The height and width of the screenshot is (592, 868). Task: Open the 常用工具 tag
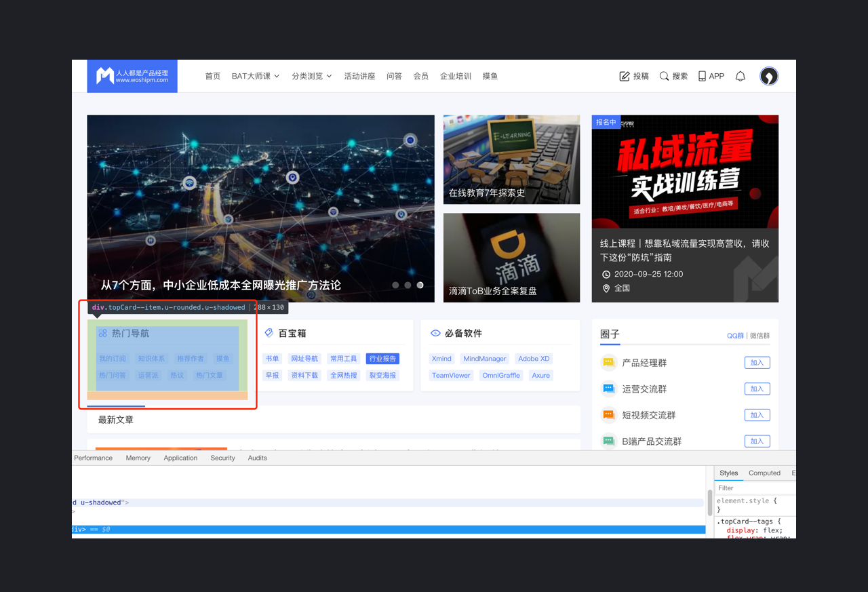coord(343,359)
